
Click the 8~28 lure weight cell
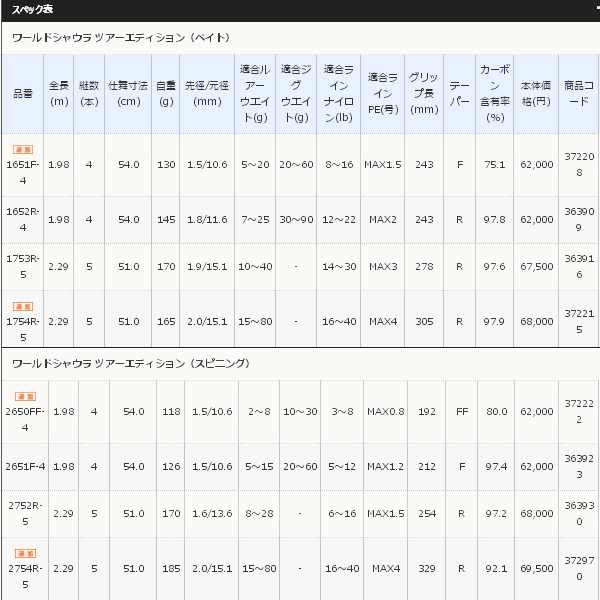(x=259, y=513)
